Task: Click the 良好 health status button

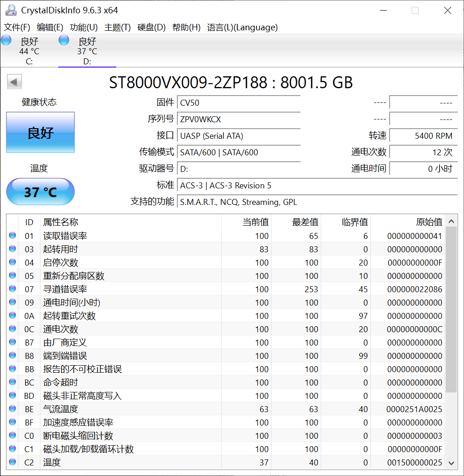Action: (40, 132)
